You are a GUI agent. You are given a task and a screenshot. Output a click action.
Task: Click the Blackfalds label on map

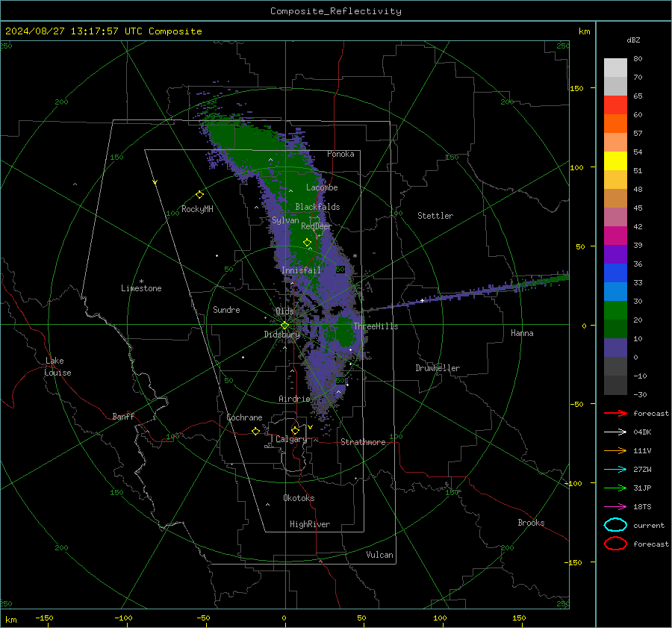[x=317, y=207]
